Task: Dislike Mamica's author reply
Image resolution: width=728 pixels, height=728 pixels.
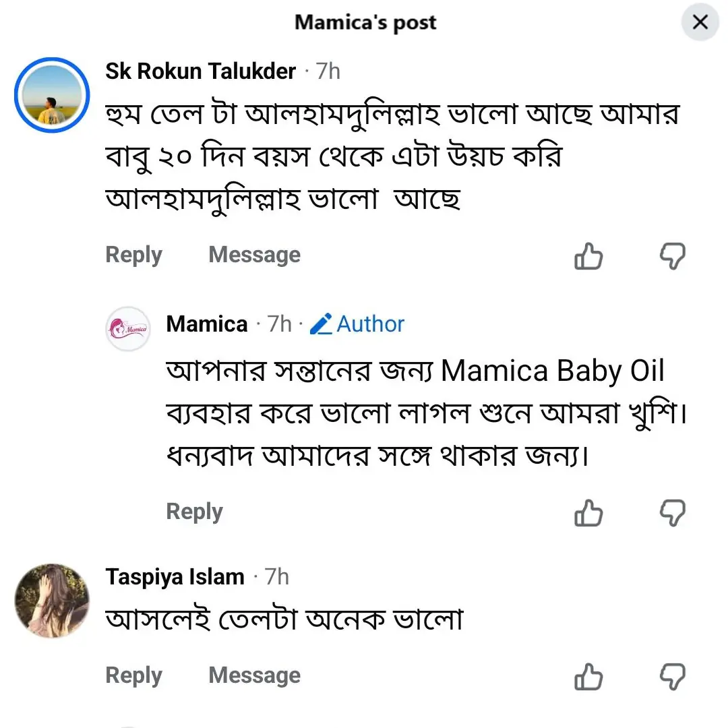Action: (671, 513)
